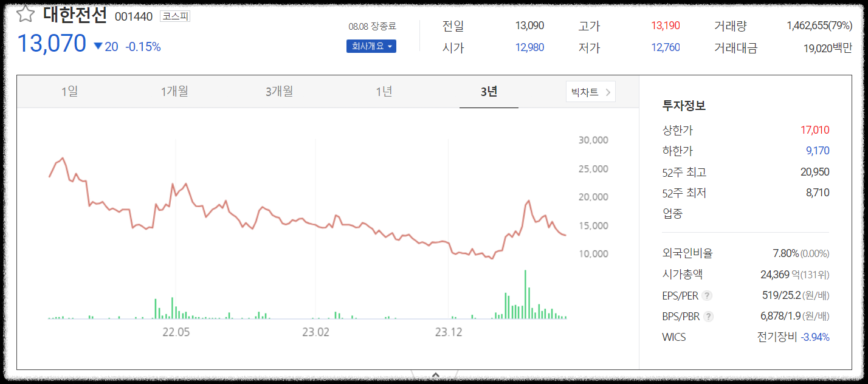Click the 전기장비 WICS sector link
Image resolution: width=868 pixels, height=384 pixels.
tap(777, 337)
